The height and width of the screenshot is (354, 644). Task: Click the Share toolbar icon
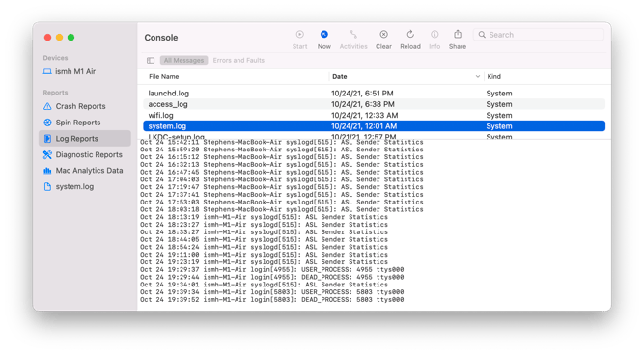click(458, 34)
